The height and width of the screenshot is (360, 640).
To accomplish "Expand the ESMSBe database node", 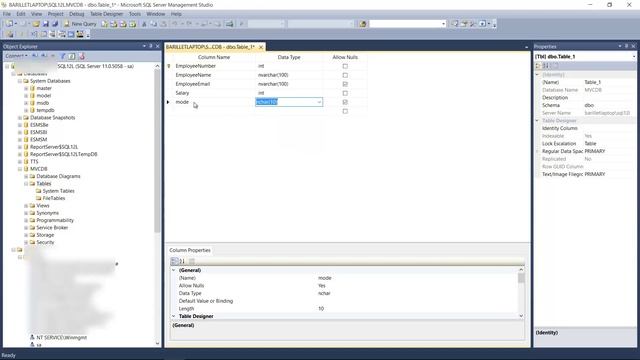I will 20,125.
